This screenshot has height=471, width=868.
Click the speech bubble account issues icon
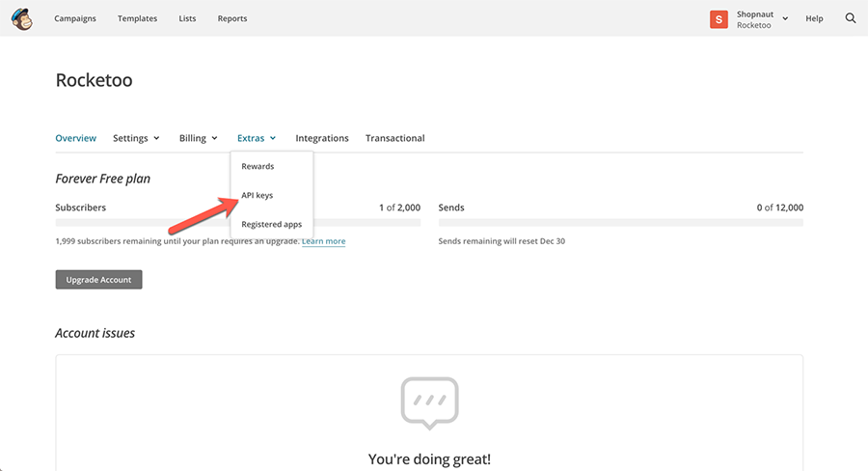coord(429,403)
